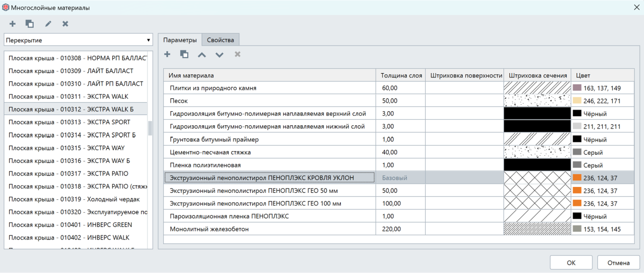Add a new layer in Параметры toolbar
Image resolution: width=644 pixels, height=273 pixels.
(167, 54)
